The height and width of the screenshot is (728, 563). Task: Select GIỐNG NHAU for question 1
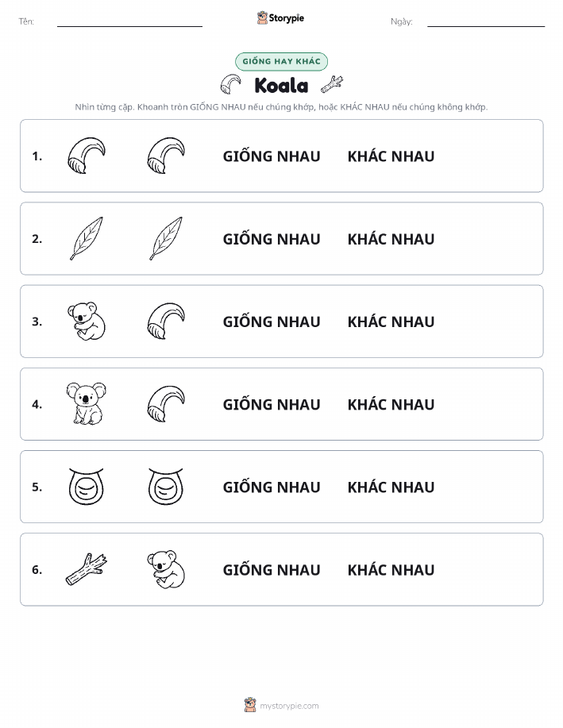[272, 156]
